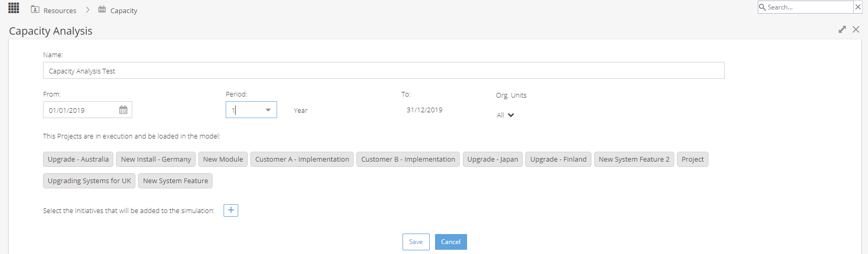Open the apps grid menu icon

[x=14, y=8]
